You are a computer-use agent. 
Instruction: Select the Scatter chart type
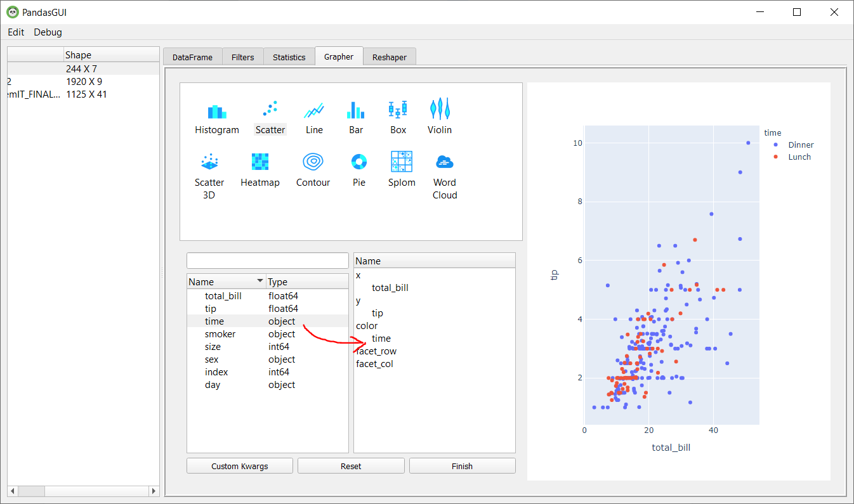(x=270, y=114)
